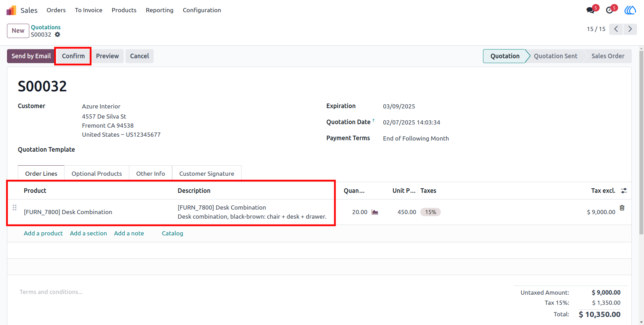The image size is (644, 325).
Task: Select the Order Lines tab
Action: coord(41,173)
